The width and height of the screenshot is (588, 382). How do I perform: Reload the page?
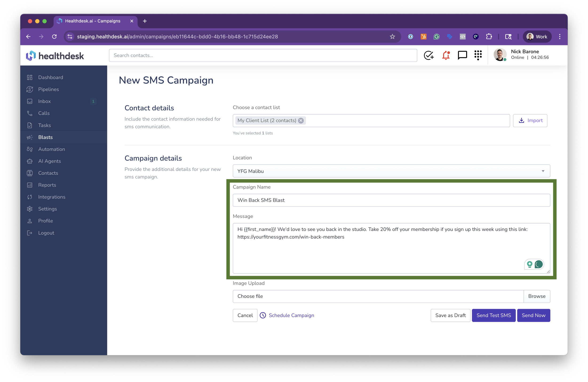(x=54, y=36)
